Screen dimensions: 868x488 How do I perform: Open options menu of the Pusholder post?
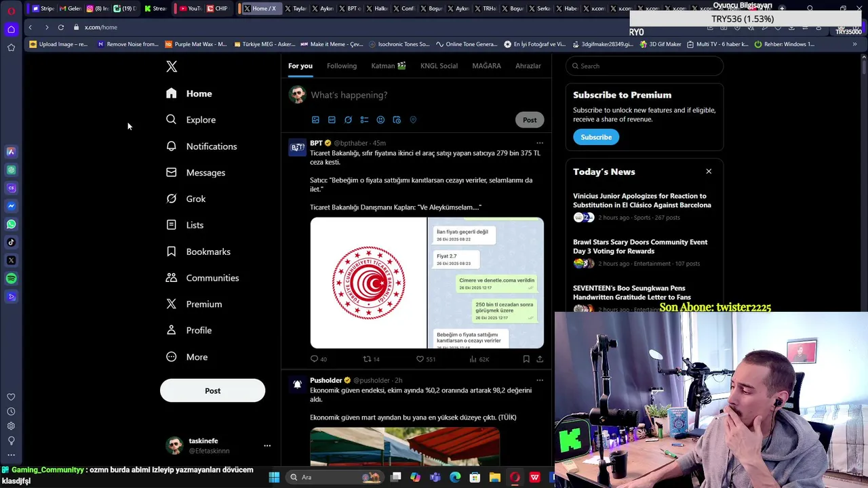540,380
